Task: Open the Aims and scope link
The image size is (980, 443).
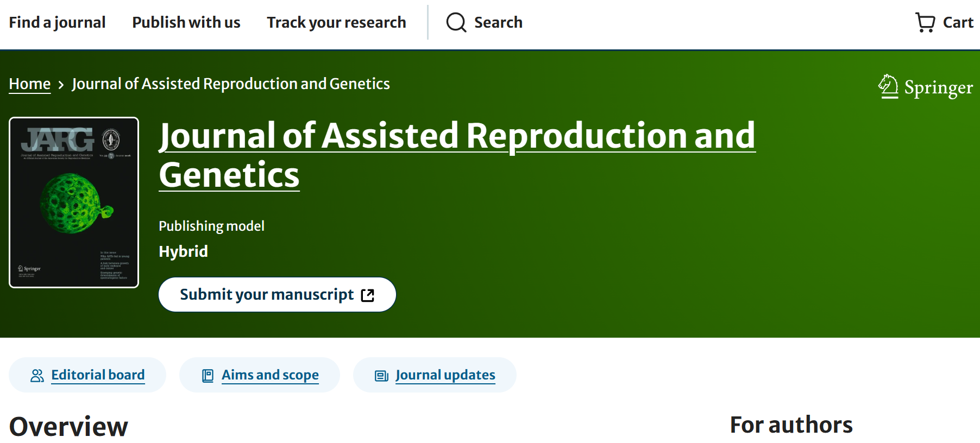Action: pos(270,375)
